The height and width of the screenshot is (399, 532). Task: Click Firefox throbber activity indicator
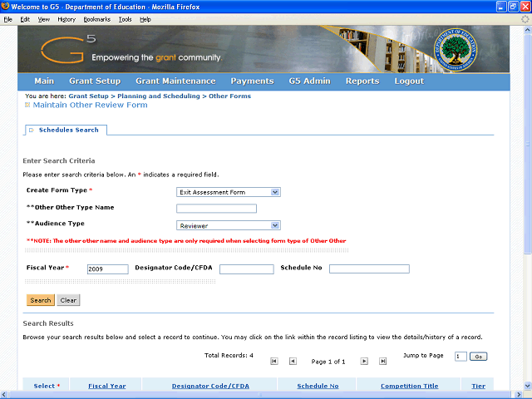pos(525,19)
